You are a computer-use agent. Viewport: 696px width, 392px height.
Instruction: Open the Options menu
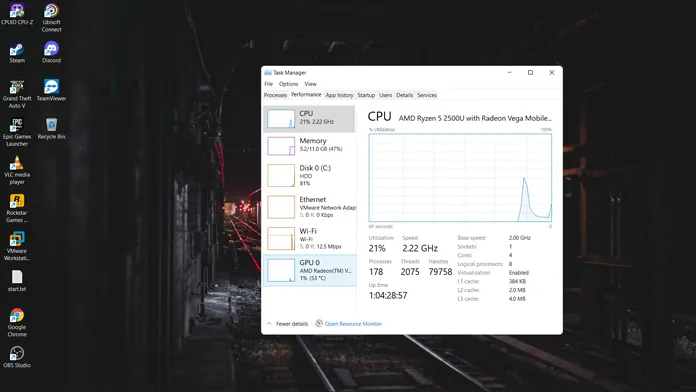(289, 84)
